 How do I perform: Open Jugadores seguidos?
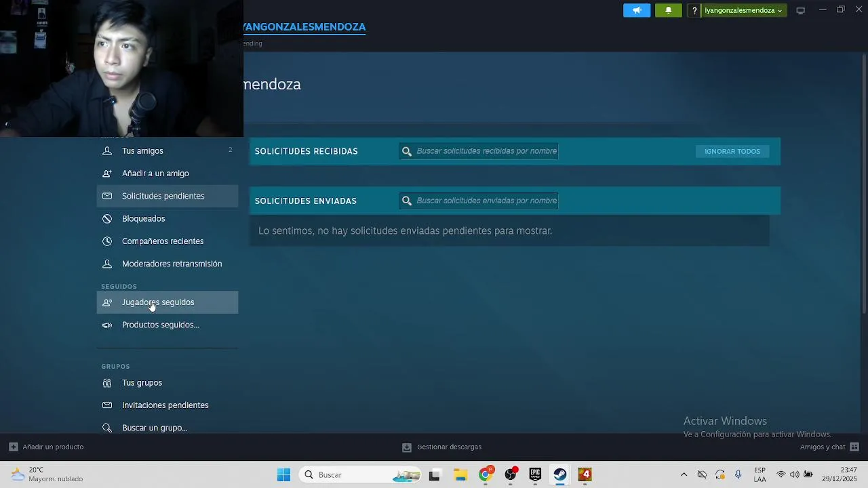click(x=167, y=302)
